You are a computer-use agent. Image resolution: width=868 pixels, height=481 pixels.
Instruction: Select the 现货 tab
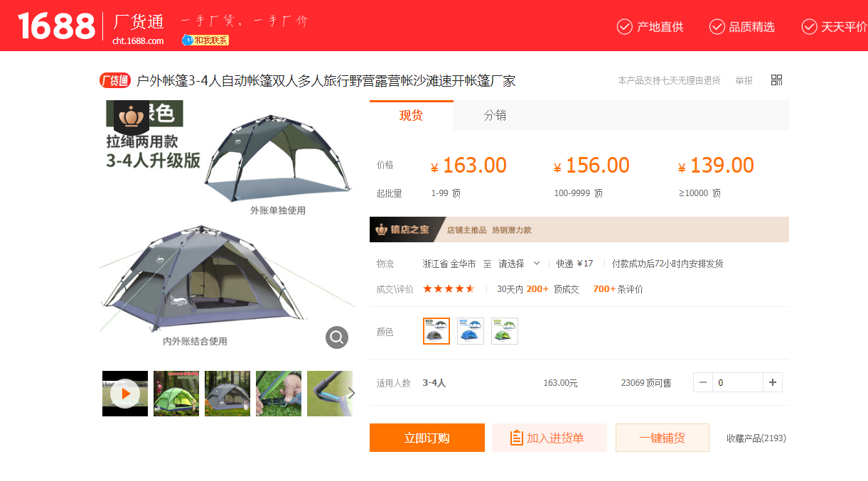(x=411, y=115)
